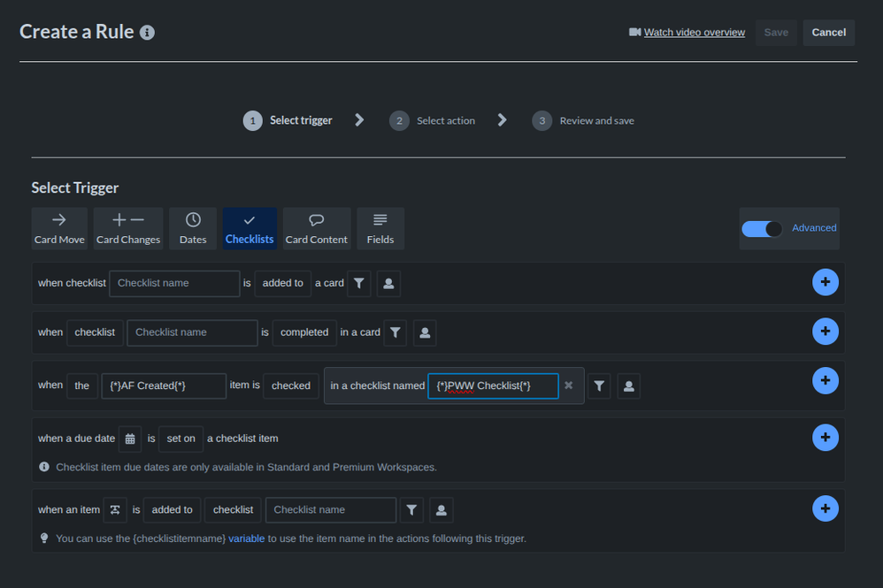883x588 pixels.
Task: Add the 'checklist added to a card' trigger
Action: [825, 282]
